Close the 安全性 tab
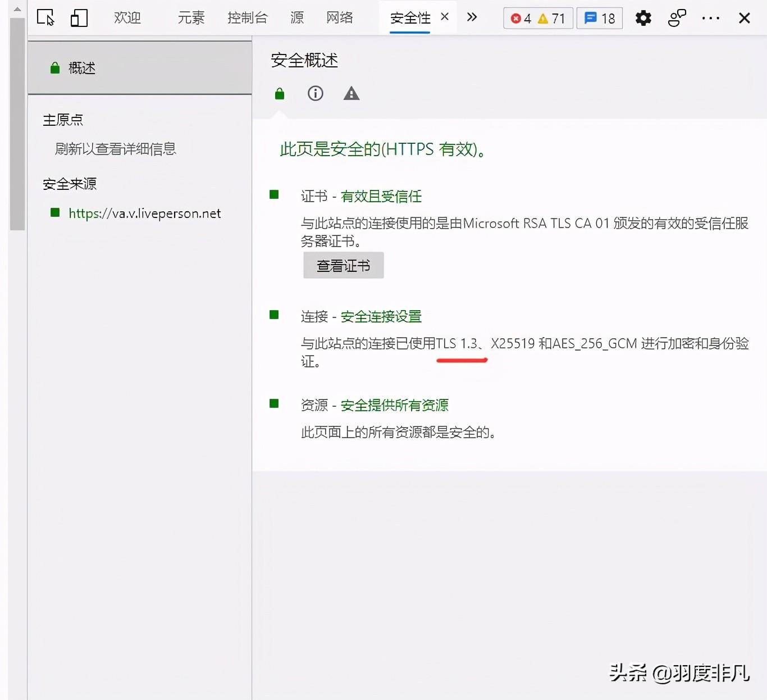 coord(445,17)
